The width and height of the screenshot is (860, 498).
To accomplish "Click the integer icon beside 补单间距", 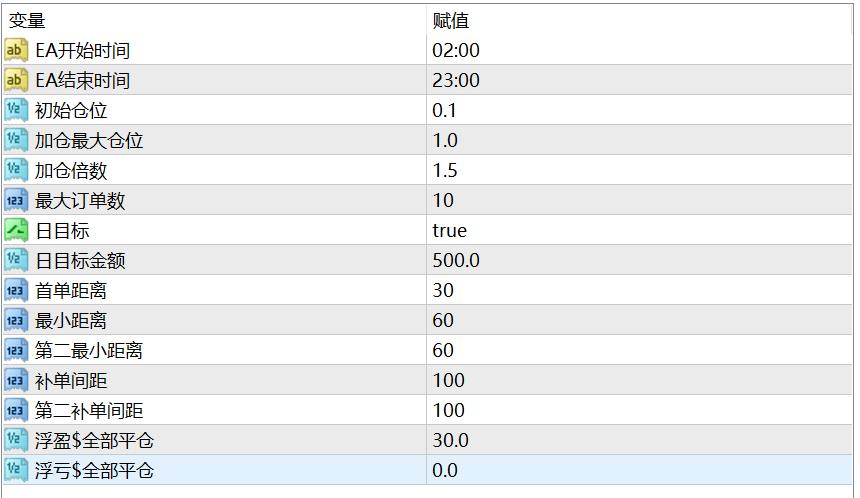I will click(x=16, y=380).
